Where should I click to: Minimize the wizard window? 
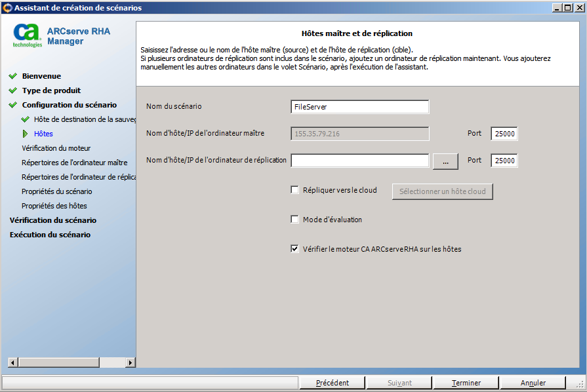click(x=557, y=7)
